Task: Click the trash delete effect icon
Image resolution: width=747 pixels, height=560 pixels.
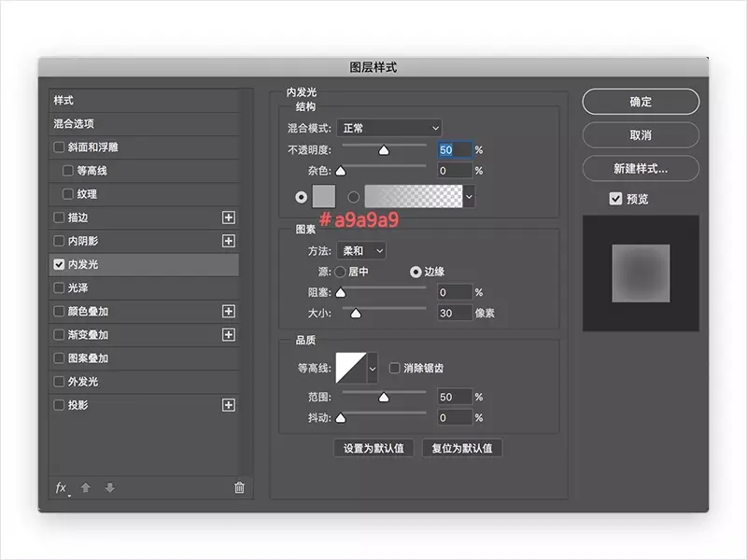Action: tap(239, 487)
